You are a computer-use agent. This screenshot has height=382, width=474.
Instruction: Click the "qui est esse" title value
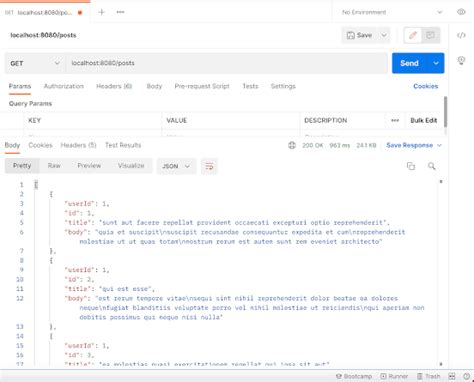(x=126, y=289)
